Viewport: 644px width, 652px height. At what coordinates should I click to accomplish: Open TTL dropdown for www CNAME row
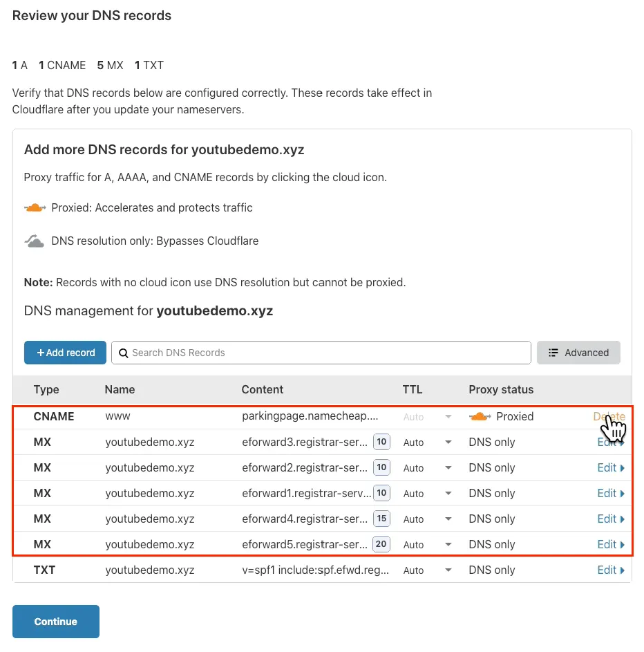tap(448, 417)
